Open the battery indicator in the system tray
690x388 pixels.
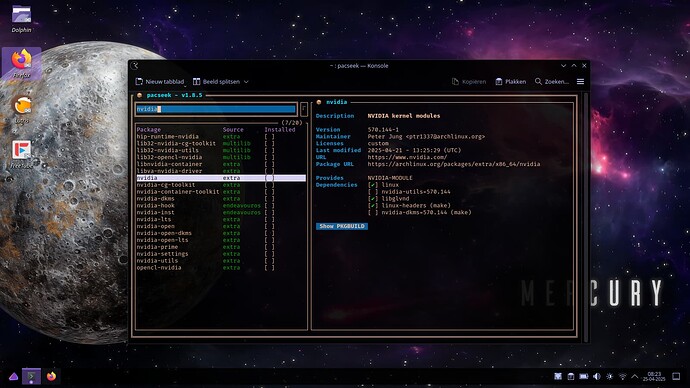pyautogui.click(x=584, y=377)
